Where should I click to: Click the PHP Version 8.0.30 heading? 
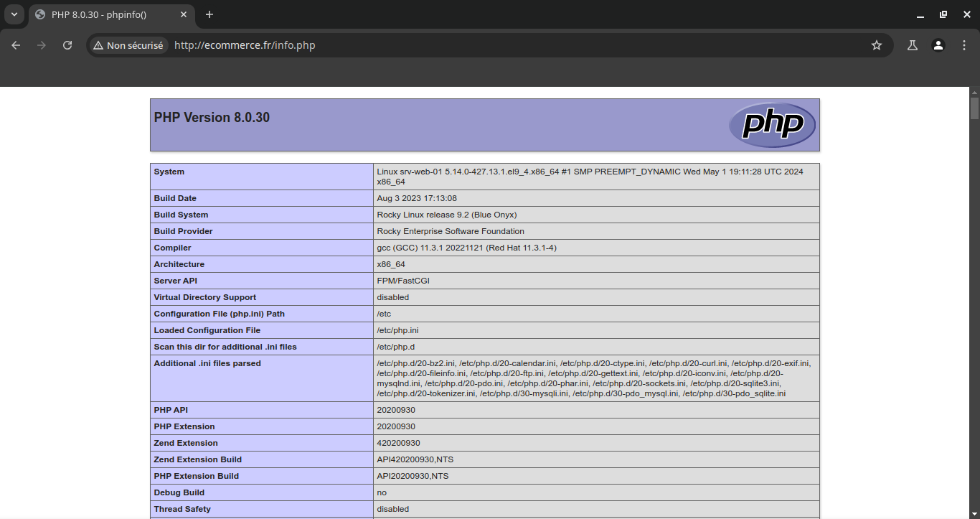(x=212, y=118)
